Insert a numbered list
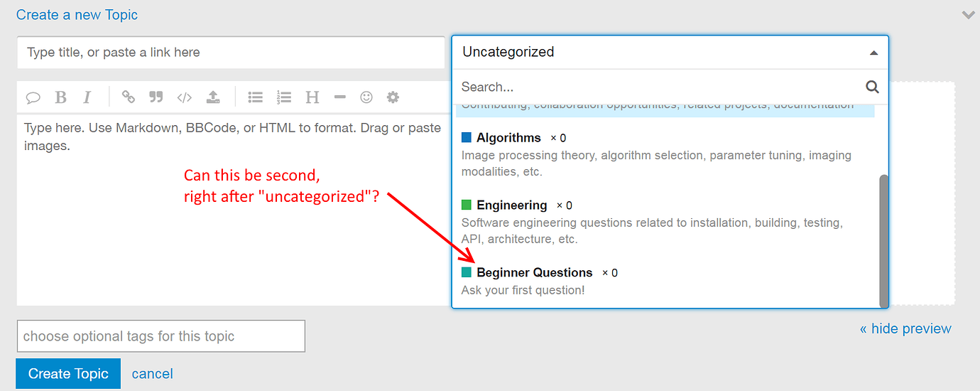Screen dimensions: 980x391 coord(284,97)
